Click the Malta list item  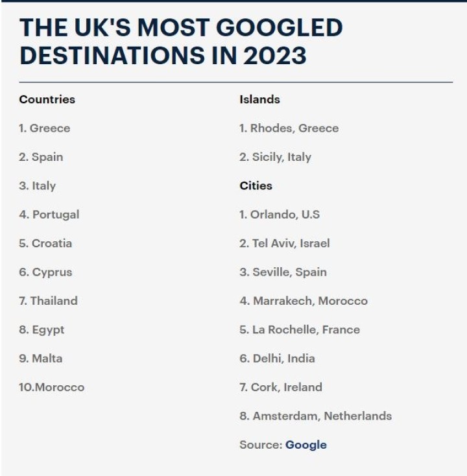coord(41,358)
